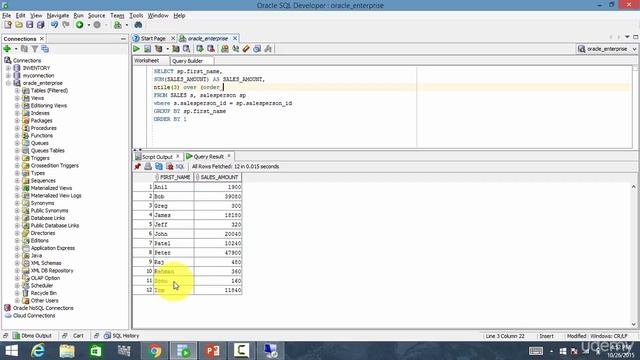Click the New file icon in main toolbar
Screen dimensions: 640x360
(8, 25)
